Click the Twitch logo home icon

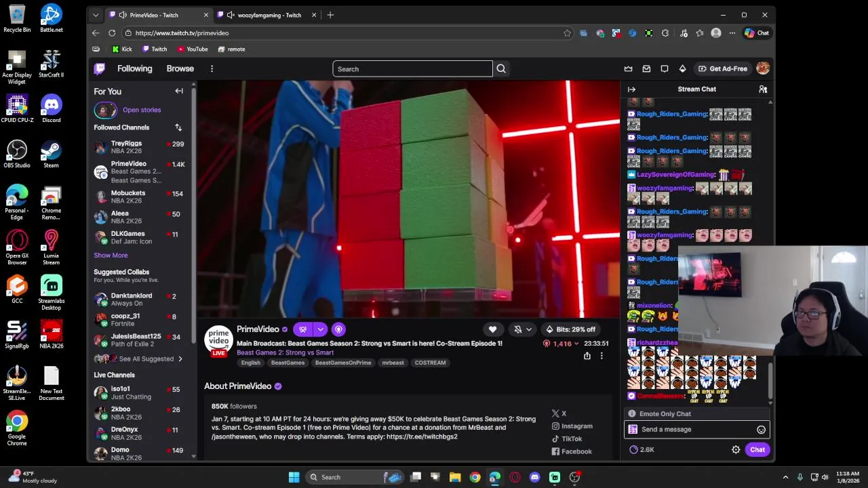coord(100,68)
